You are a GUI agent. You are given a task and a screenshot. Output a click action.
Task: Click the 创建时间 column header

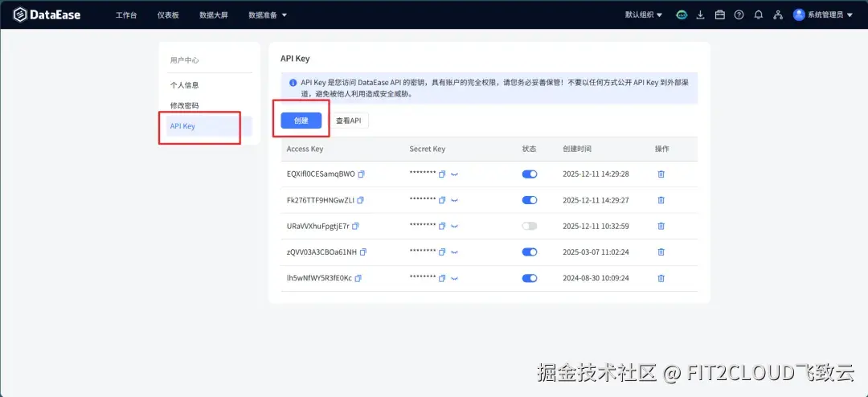click(577, 149)
